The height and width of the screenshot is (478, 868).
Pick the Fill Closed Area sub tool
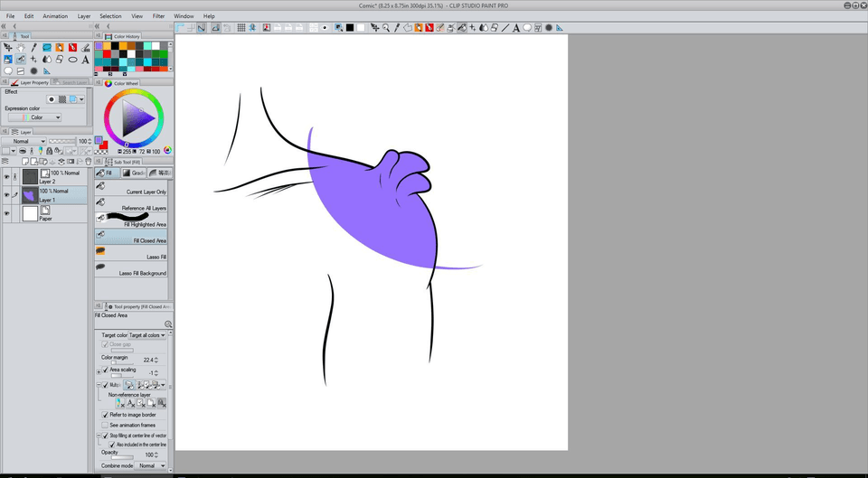pyautogui.click(x=131, y=238)
